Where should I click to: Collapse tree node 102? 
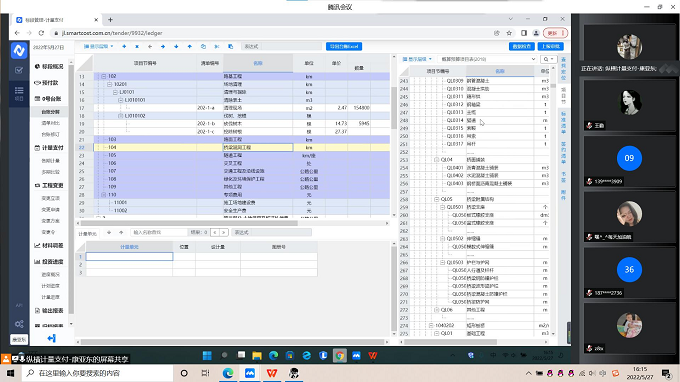[104, 76]
